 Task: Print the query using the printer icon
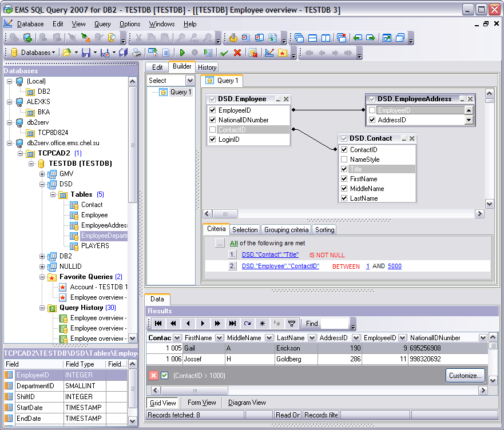pos(137,52)
